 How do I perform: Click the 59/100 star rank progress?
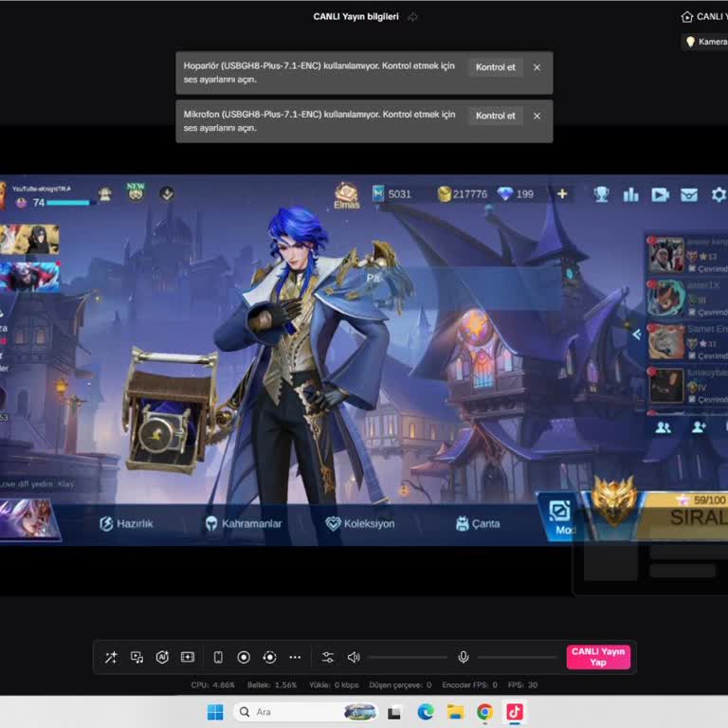pyautogui.click(x=701, y=500)
